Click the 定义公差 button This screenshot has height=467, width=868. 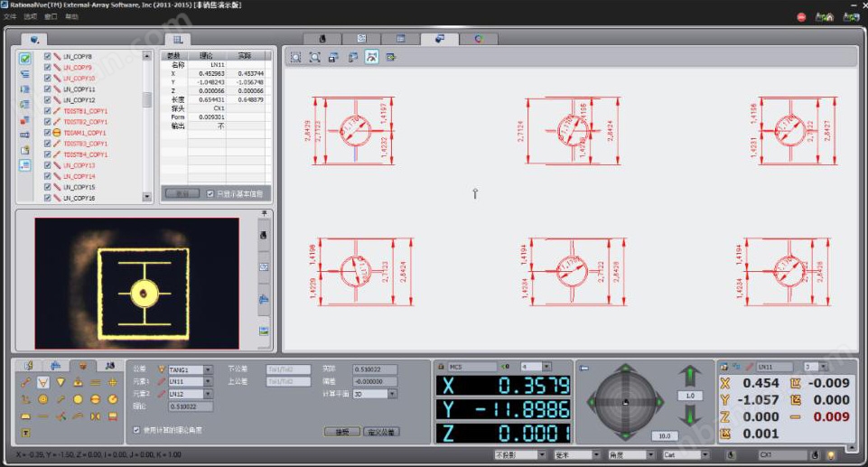click(x=381, y=432)
